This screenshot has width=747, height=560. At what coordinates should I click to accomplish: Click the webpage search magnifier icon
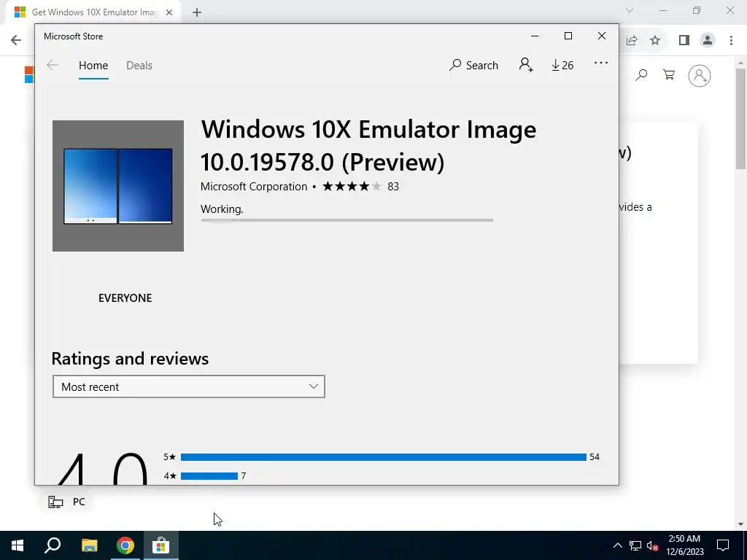[x=641, y=75]
